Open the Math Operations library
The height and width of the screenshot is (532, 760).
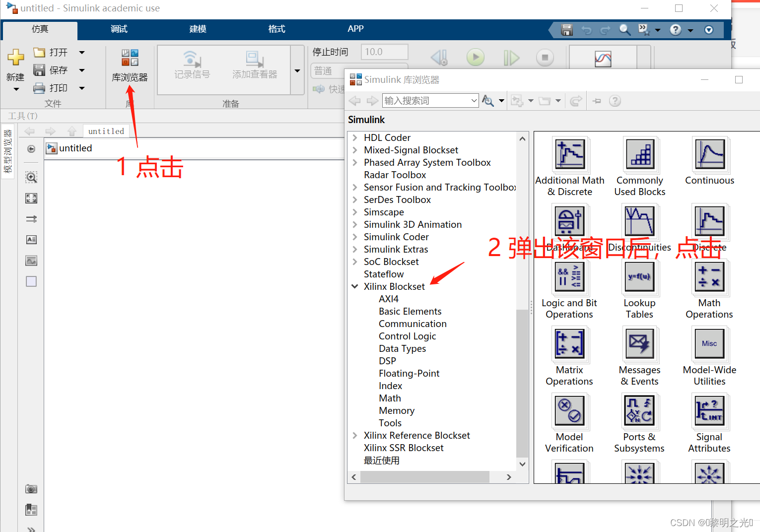pyautogui.click(x=709, y=289)
